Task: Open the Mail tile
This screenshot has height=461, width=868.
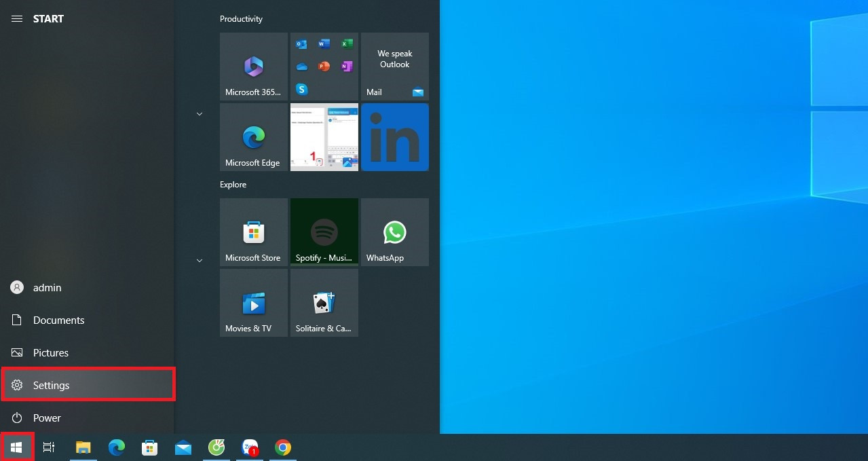Action: click(x=395, y=67)
